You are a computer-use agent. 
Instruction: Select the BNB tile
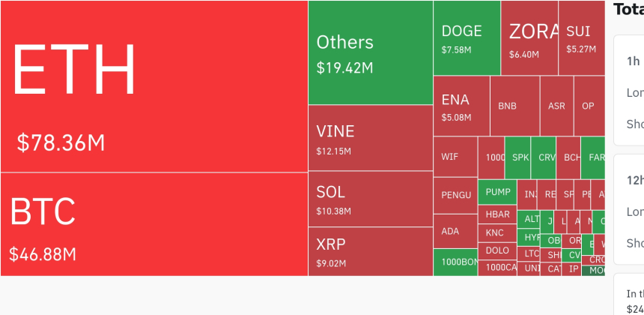(x=514, y=106)
